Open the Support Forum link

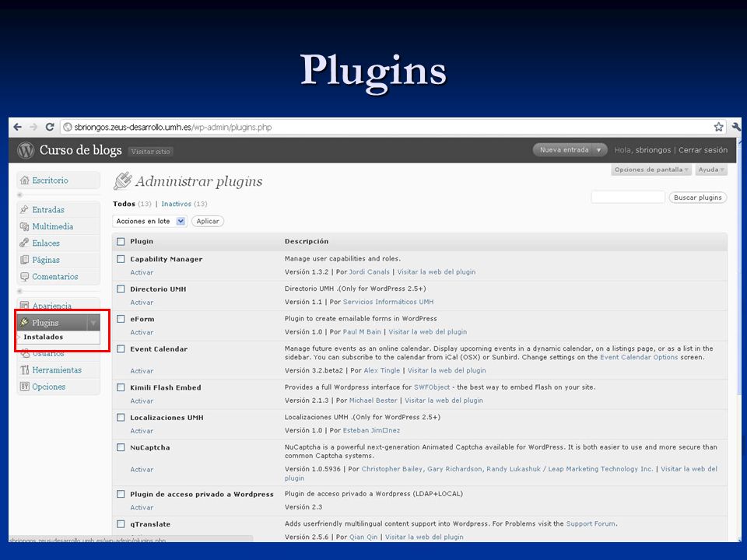pyautogui.click(x=591, y=523)
